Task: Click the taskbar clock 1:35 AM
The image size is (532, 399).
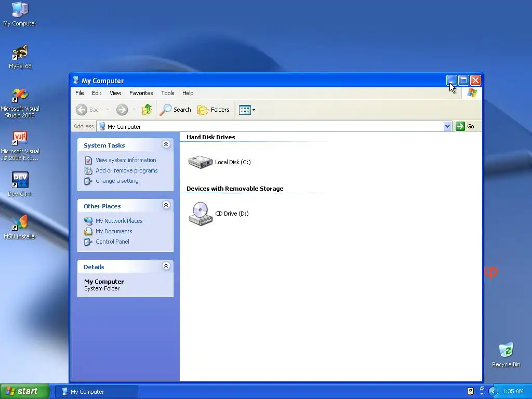Action: click(x=513, y=392)
